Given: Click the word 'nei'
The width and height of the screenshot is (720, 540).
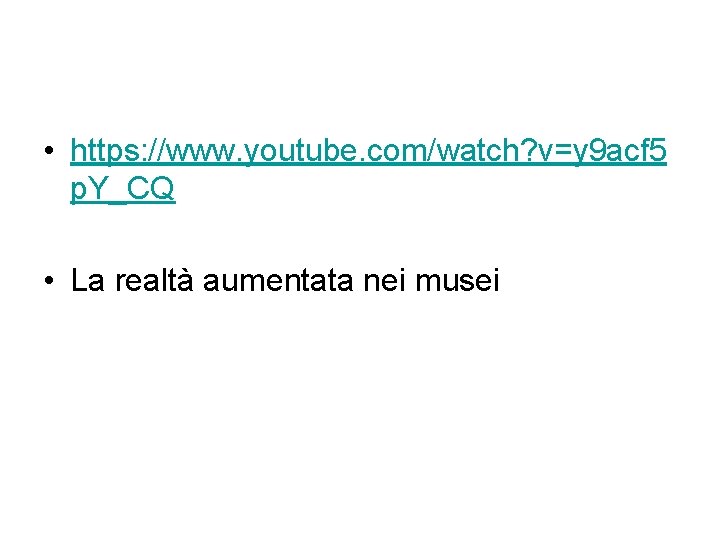Looking at the screenshot, I should pyautogui.click(x=384, y=280).
